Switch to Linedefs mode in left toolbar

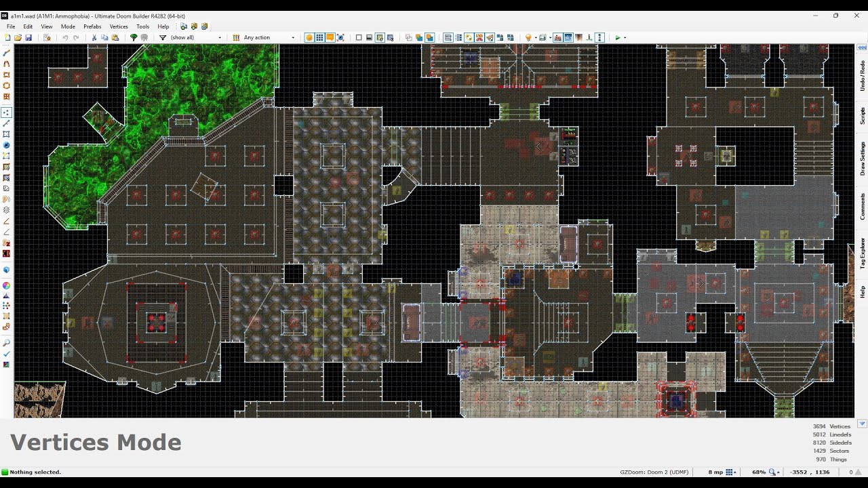[x=7, y=123]
